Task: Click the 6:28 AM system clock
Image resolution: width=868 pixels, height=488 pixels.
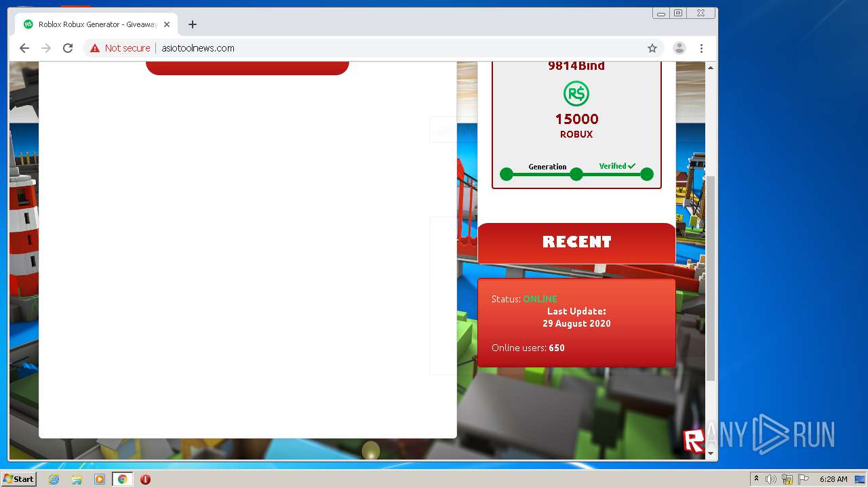Action: click(833, 479)
